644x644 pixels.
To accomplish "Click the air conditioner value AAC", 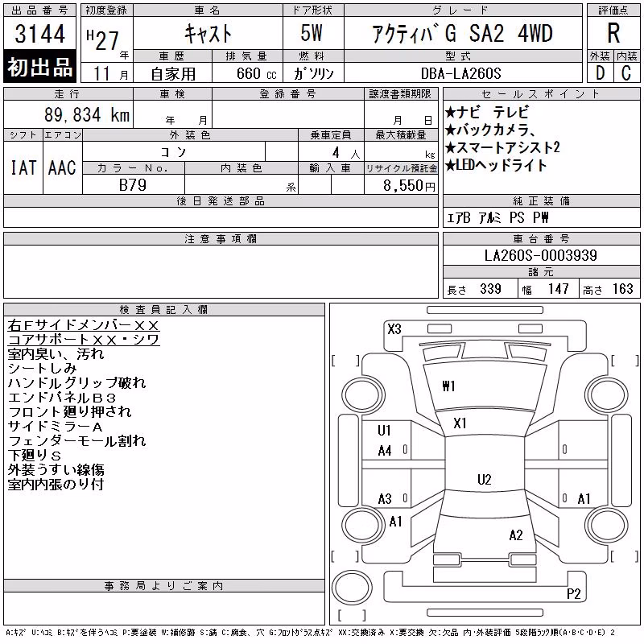I will click(x=62, y=167).
